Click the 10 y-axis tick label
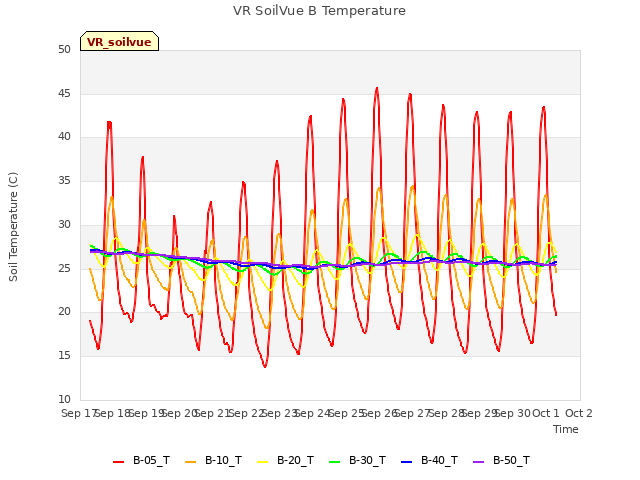Viewport: 640px width, 480px height. (64, 399)
